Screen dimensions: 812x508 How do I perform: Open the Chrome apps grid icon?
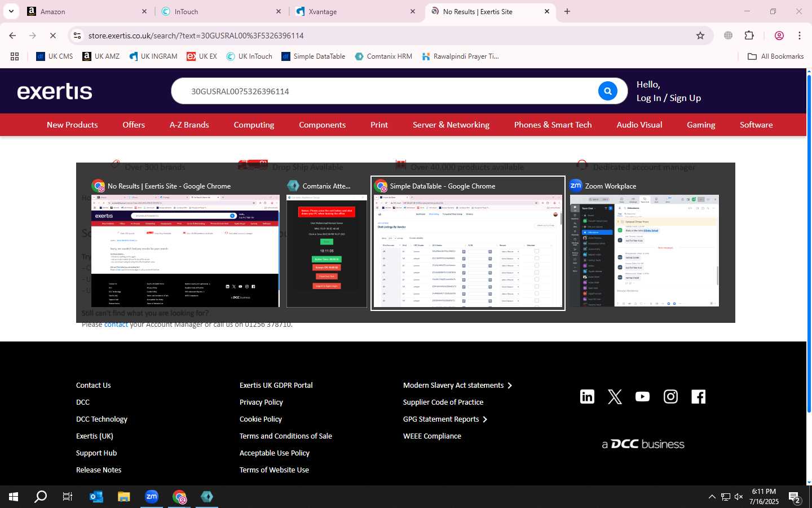(x=15, y=56)
